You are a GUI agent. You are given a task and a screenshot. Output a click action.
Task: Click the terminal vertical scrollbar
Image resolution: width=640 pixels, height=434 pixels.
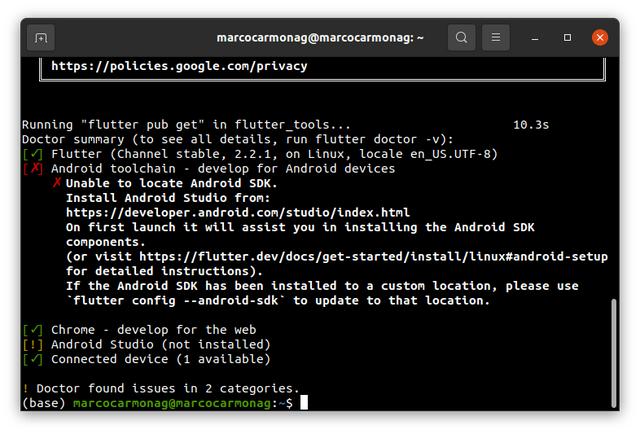(613, 353)
